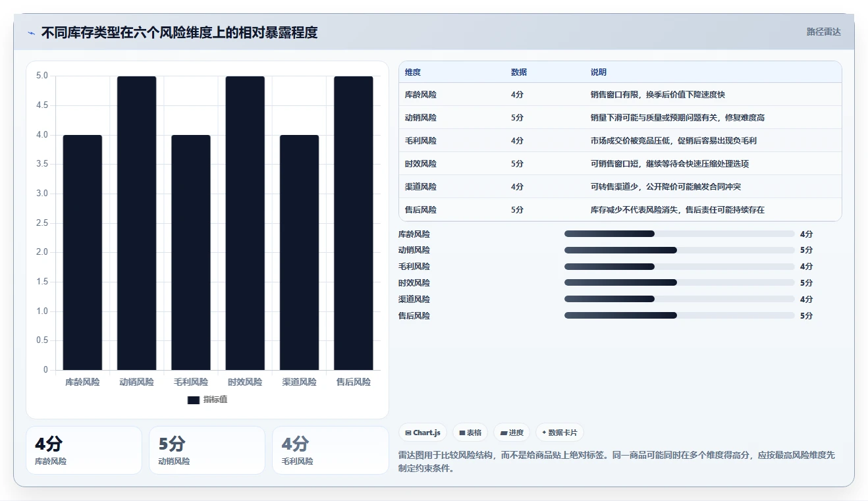Select the 表格 tag chip
This screenshot has width=868, height=501.
tap(470, 433)
